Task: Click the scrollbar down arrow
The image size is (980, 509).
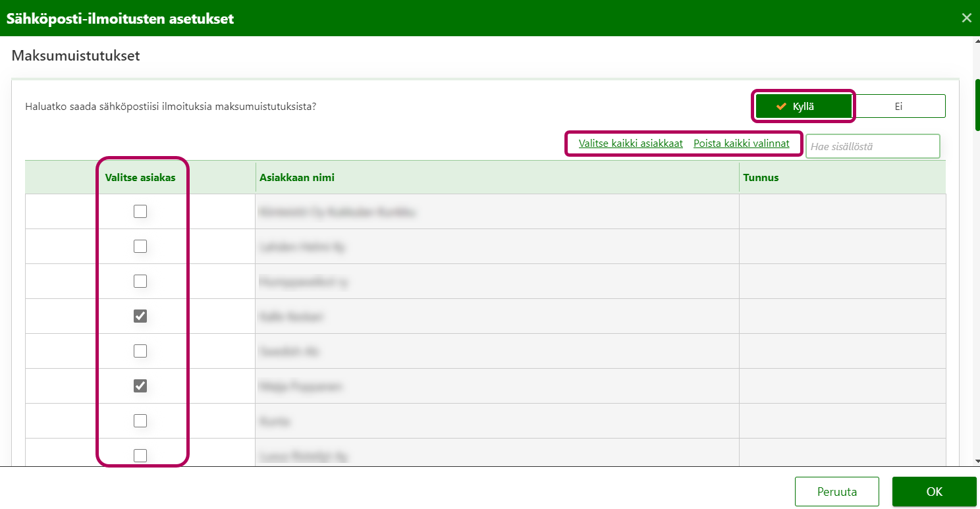Action: pos(975,461)
